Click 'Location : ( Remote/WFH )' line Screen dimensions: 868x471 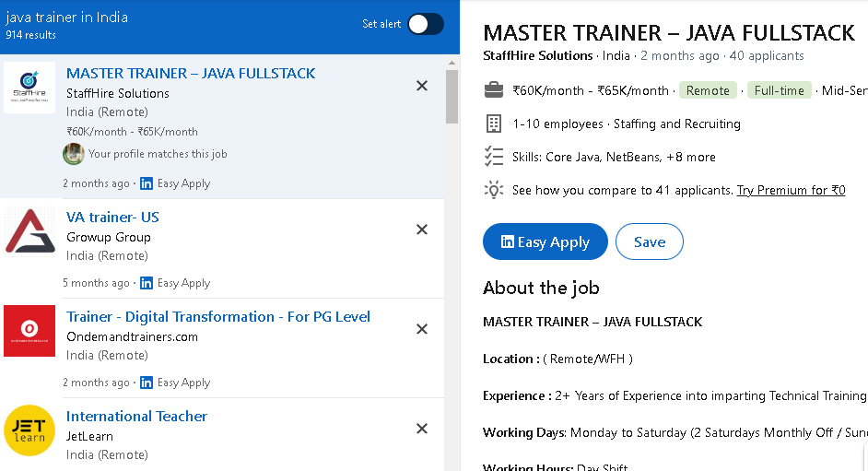(557, 359)
